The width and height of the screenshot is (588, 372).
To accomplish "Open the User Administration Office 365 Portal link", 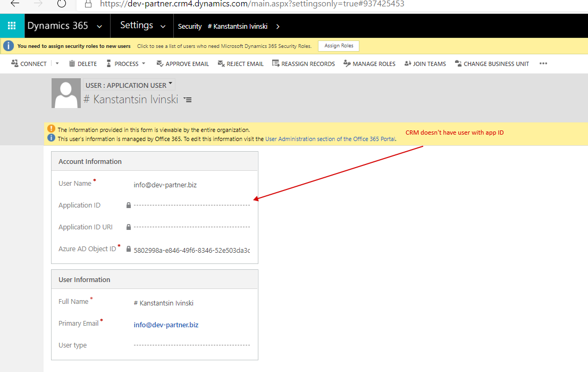I will [330, 139].
